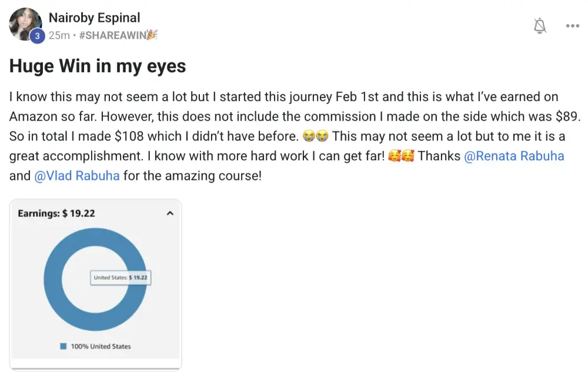Click the Earnings $19.22 heading
Viewport: 588px width, 379px height.
56,213
